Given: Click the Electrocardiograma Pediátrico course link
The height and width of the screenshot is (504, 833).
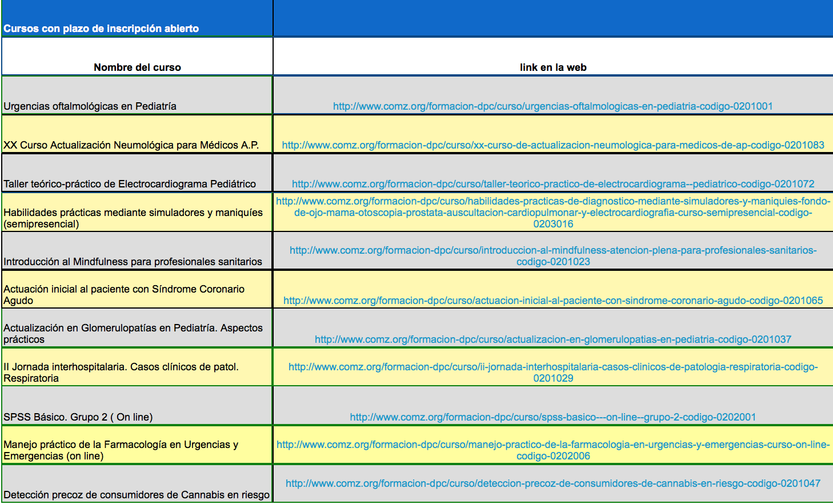Looking at the screenshot, I should point(552,184).
